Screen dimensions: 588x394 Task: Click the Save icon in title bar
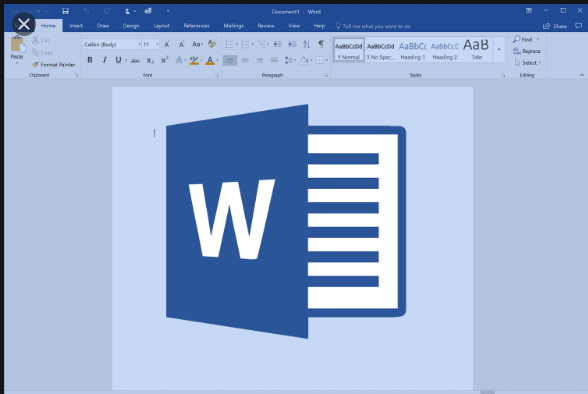tap(66, 11)
